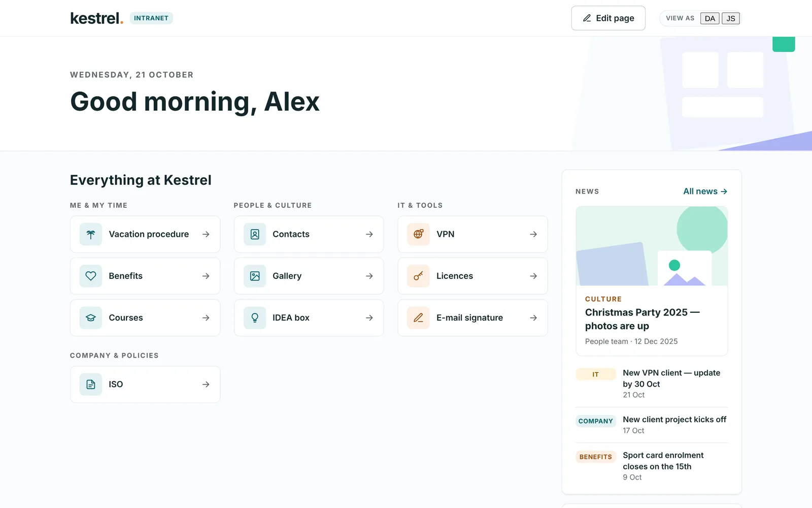This screenshot has width=812, height=508.
Task: Click the '9 Oct' news date
Action: [x=632, y=477]
